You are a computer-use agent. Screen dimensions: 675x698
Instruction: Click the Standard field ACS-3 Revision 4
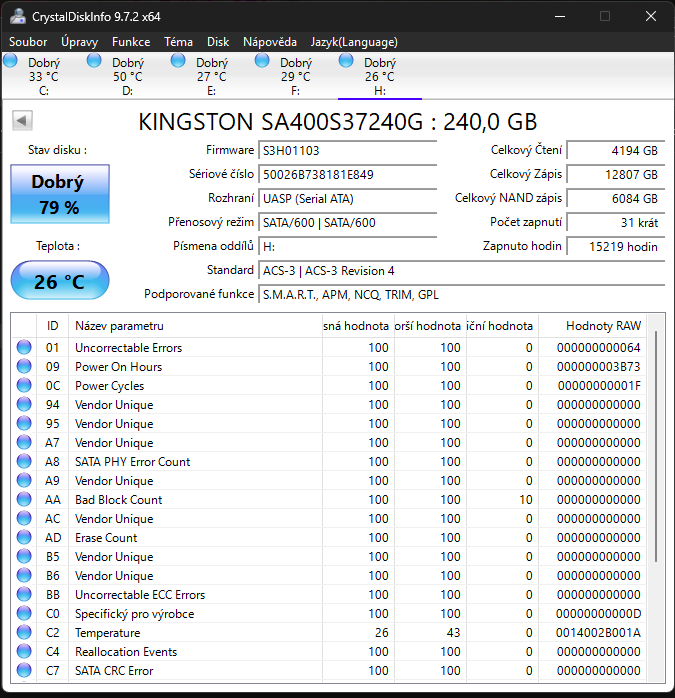[461, 271]
